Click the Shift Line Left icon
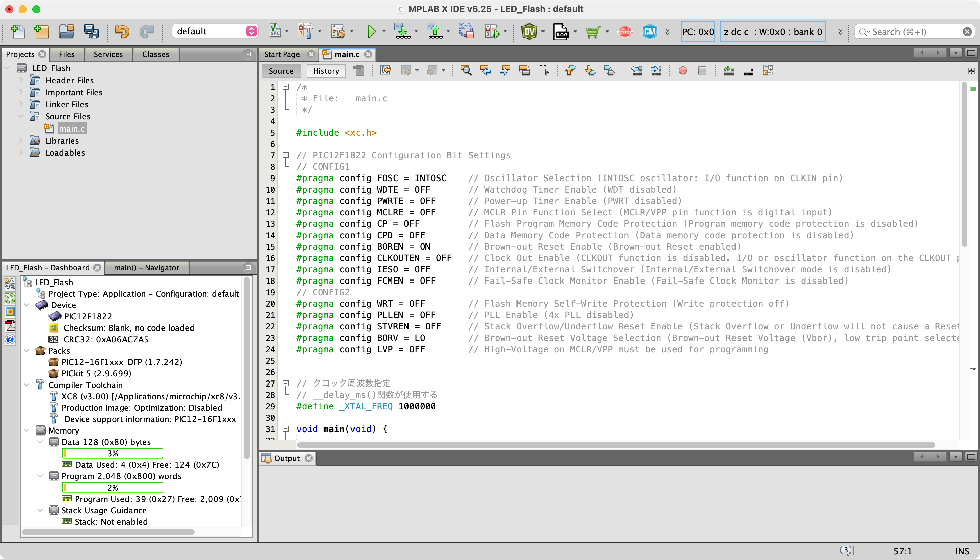 [637, 71]
